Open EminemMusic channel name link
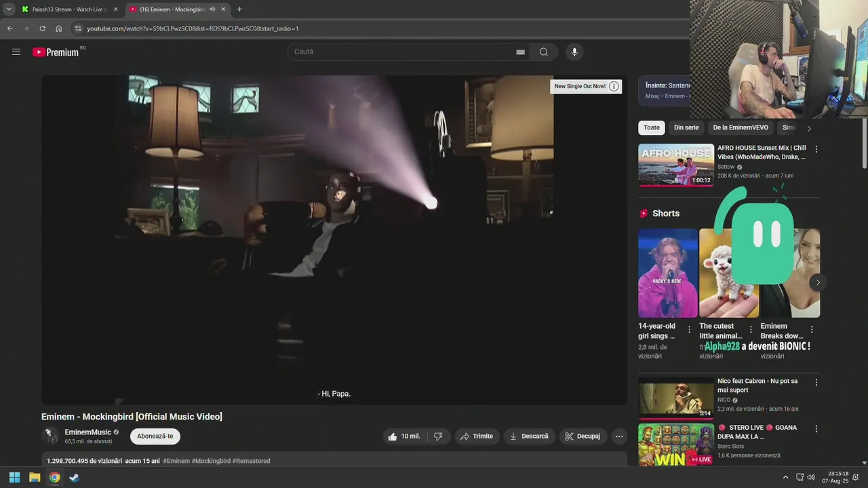868x488 pixels. pyautogui.click(x=87, y=432)
